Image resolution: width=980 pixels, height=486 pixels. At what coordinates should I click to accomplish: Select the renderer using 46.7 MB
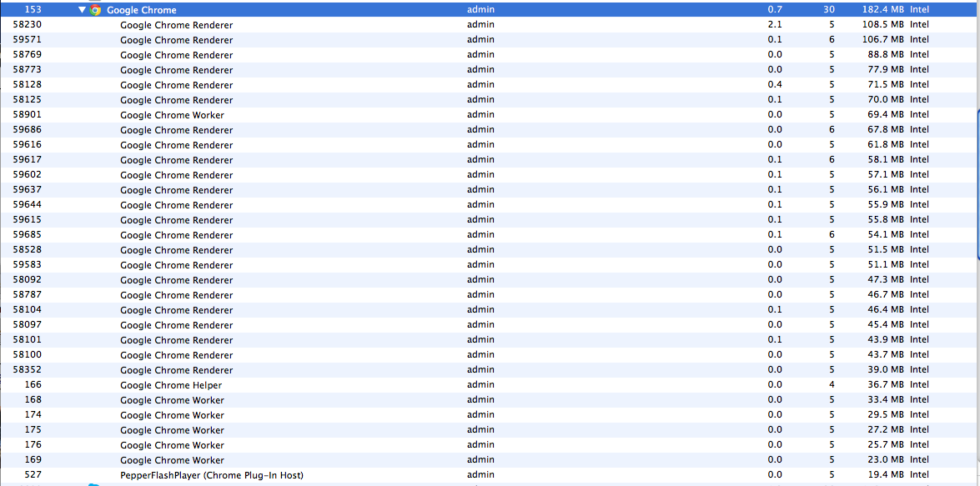click(x=490, y=295)
